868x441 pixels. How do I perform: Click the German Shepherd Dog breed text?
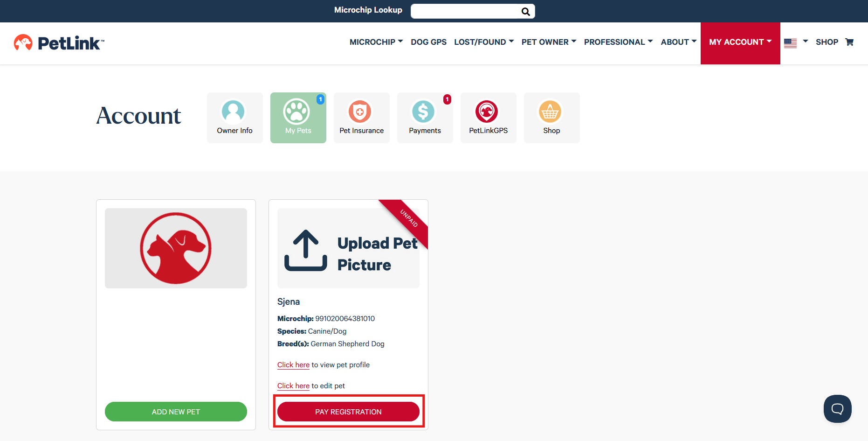(347, 344)
